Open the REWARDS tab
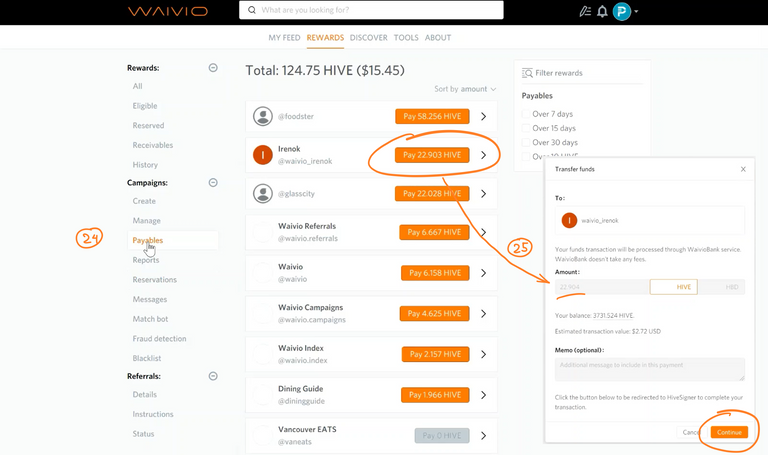 (x=325, y=38)
